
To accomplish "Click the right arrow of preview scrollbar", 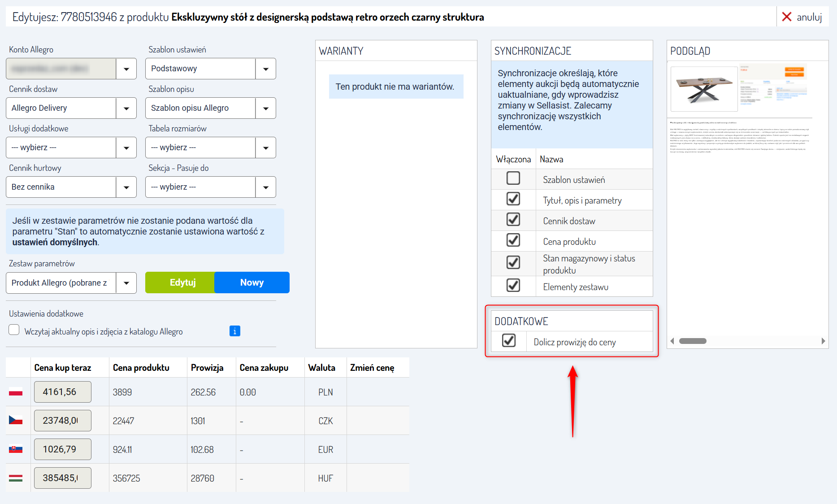I will (x=823, y=341).
